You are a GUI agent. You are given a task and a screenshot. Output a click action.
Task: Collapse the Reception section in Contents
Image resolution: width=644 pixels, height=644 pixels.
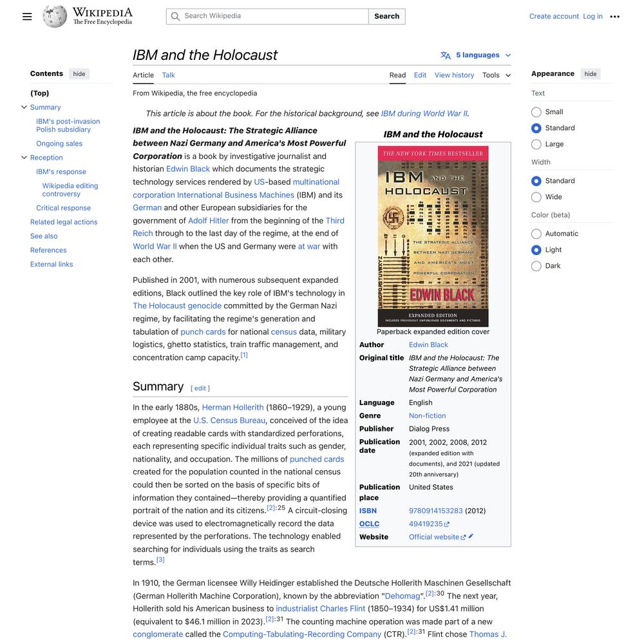24,157
